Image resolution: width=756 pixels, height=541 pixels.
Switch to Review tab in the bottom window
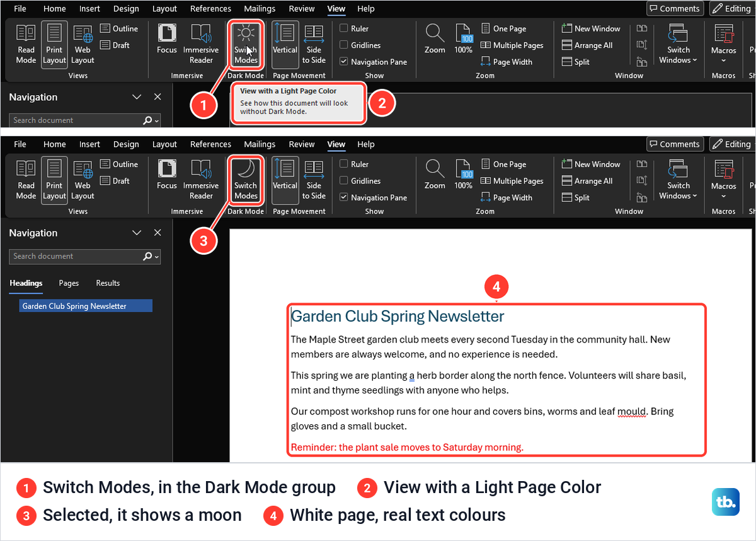point(302,144)
